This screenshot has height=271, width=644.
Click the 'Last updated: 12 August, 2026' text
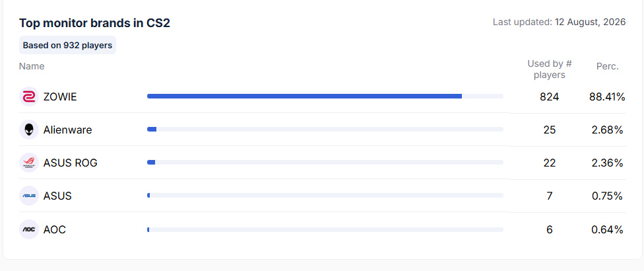tap(559, 22)
